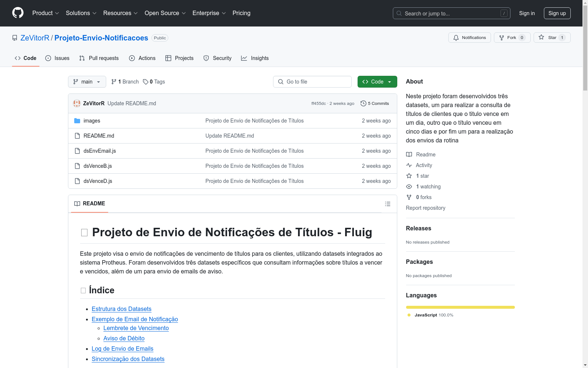Open the Estrutura dos Datasets link
Image resolution: width=588 pixels, height=368 pixels.
tap(121, 309)
